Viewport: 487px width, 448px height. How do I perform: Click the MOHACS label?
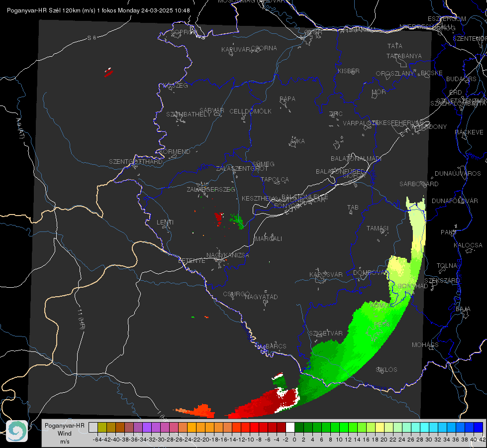coord(425,345)
